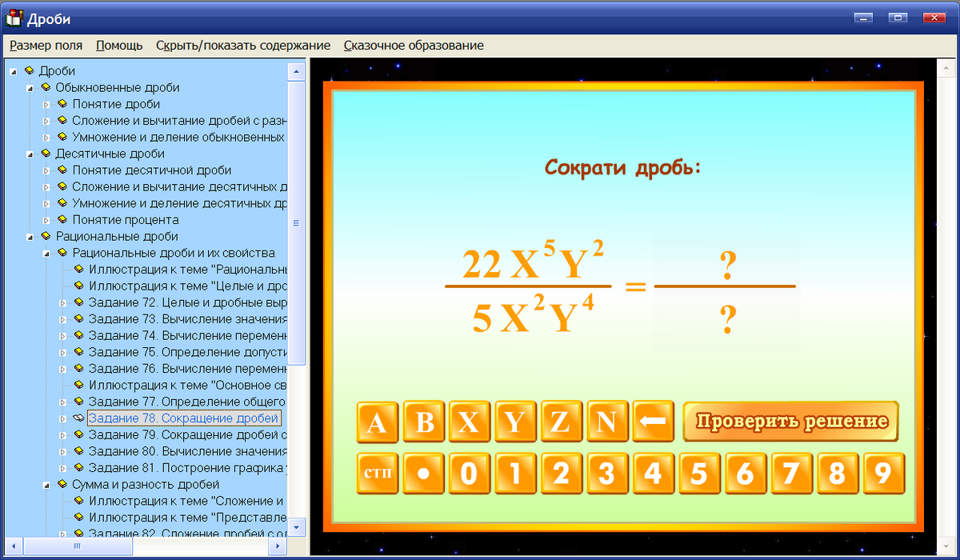Collapse Рациональные дроби и их свойства
Viewport: 960px width, 560px height.
click(x=46, y=253)
